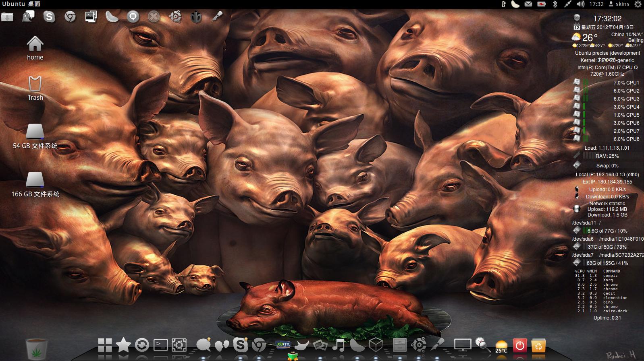644x361 pixels.
Task: Launch XBMC from the dock
Action: pyautogui.click(x=283, y=344)
